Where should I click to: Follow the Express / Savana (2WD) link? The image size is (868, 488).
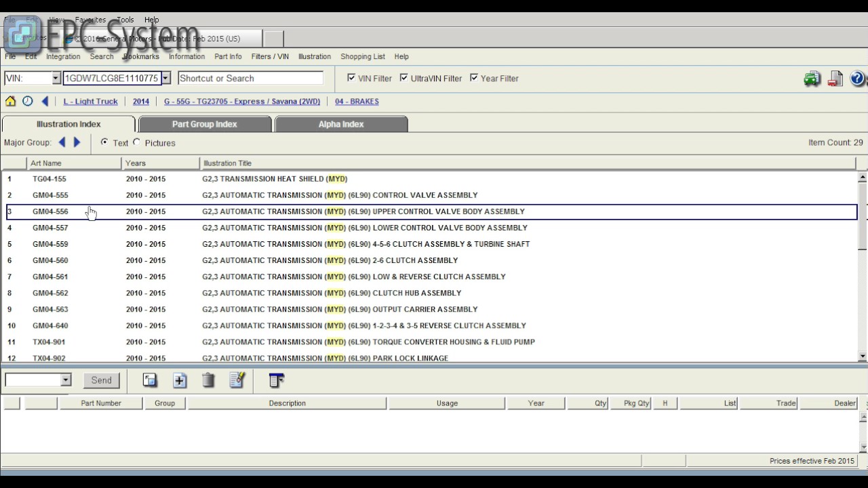coord(242,102)
